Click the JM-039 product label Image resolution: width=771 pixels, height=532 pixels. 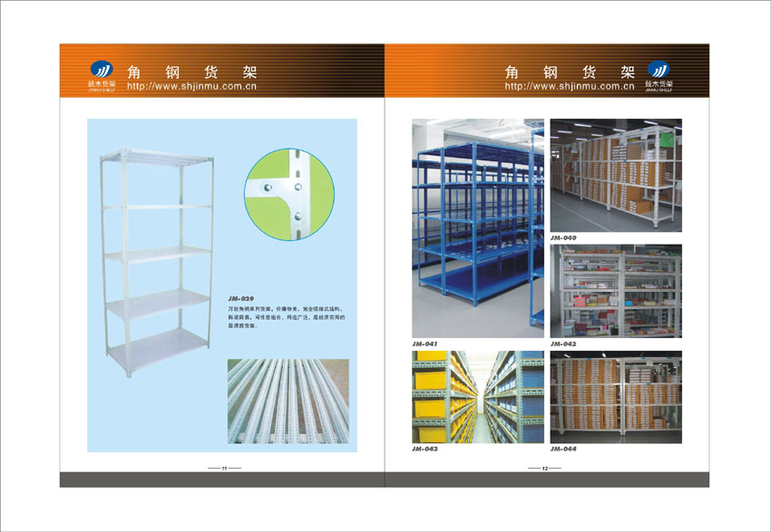coord(240,299)
